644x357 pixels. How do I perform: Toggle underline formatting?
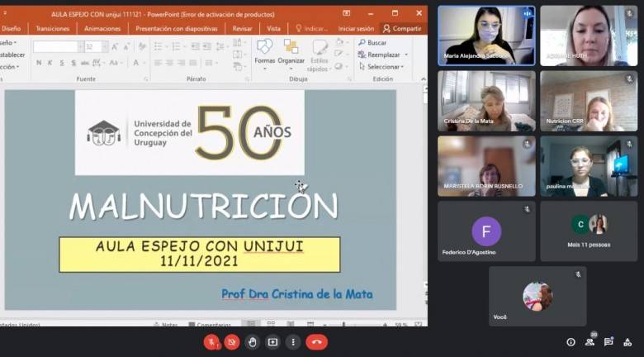click(x=62, y=63)
